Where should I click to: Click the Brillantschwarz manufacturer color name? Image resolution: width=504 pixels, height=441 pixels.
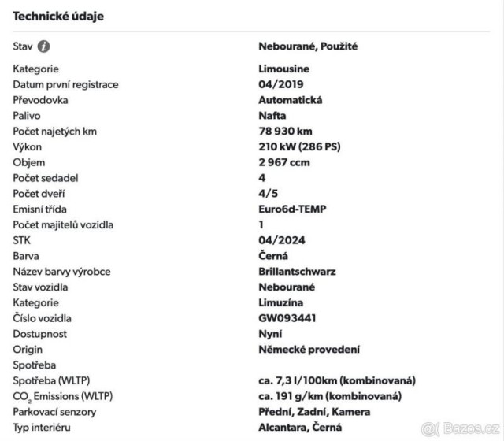tap(297, 272)
